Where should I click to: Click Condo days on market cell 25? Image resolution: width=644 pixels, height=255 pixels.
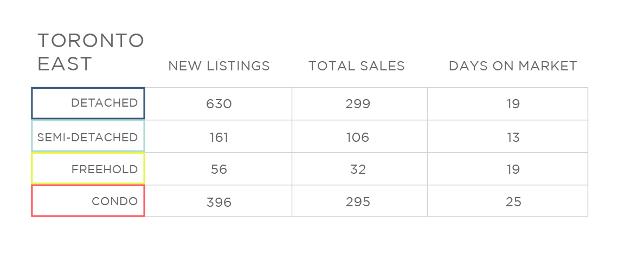coord(513,201)
